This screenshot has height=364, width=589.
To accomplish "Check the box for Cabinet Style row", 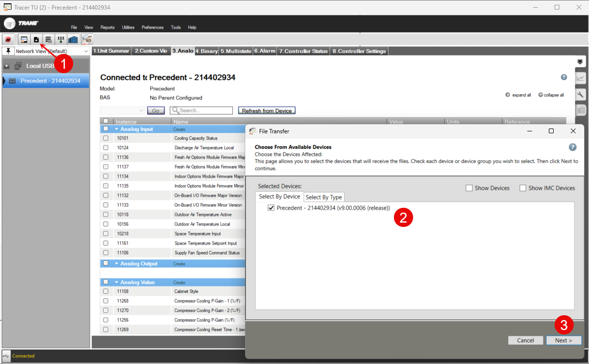I will pos(106,291).
